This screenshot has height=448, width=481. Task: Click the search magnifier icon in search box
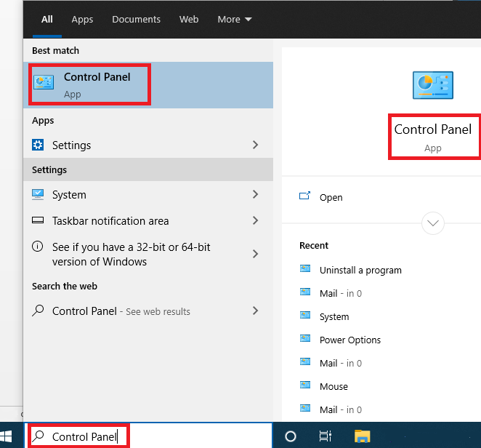coord(39,436)
